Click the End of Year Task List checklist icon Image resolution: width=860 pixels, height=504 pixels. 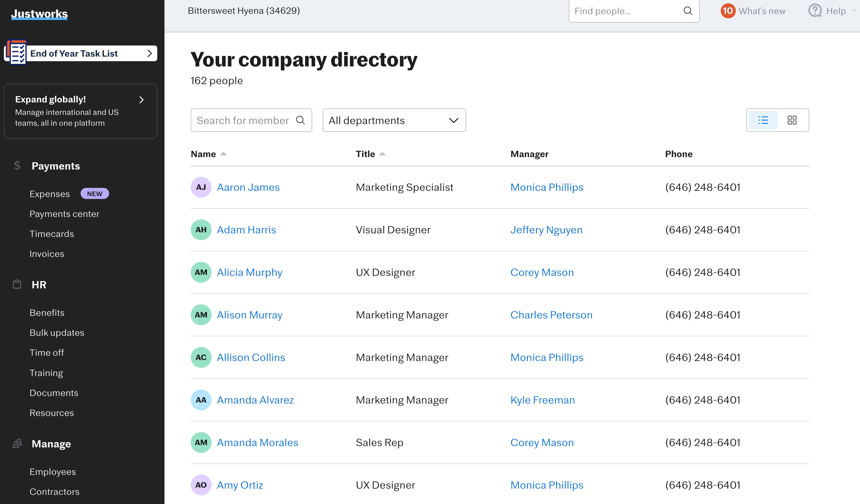pos(16,52)
